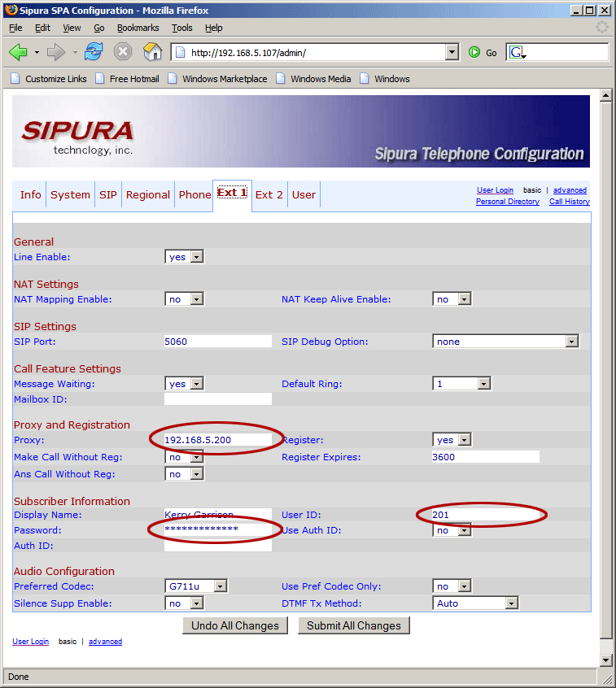Open the View menu
Screen dimensions: 616x688
72,28
